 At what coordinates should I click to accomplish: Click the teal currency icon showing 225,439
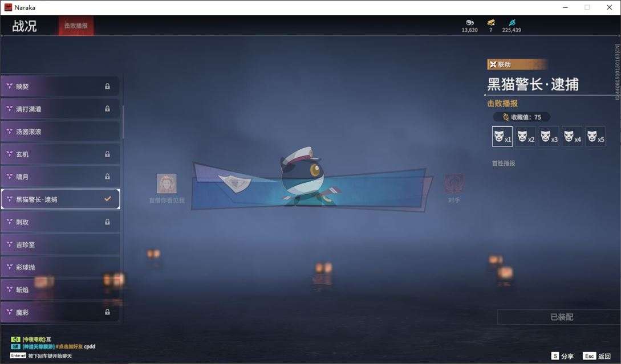(x=512, y=23)
